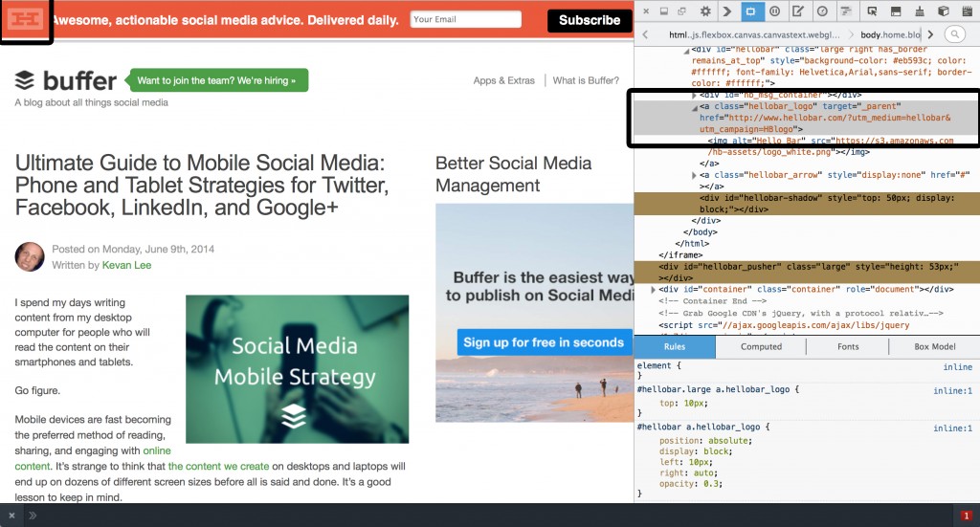Click the red error count badge
The image size is (980, 527).
(967, 516)
